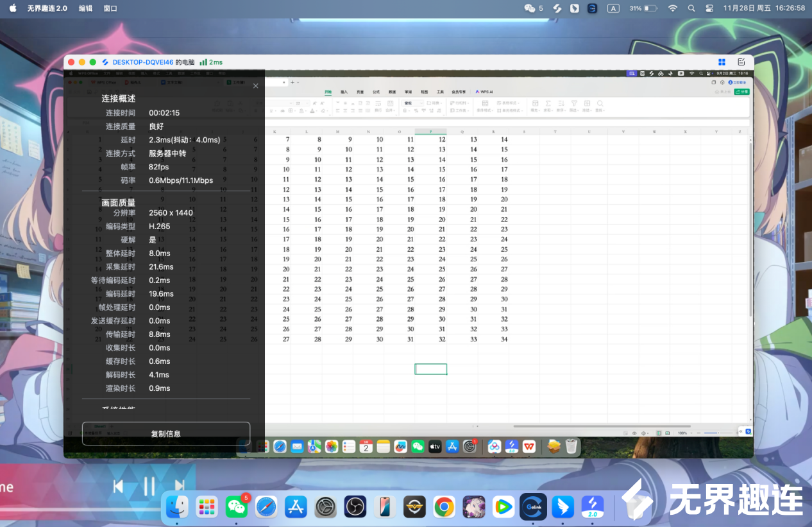
Task: Open Calendar in the remote desktop dock
Action: click(x=366, y=446)
